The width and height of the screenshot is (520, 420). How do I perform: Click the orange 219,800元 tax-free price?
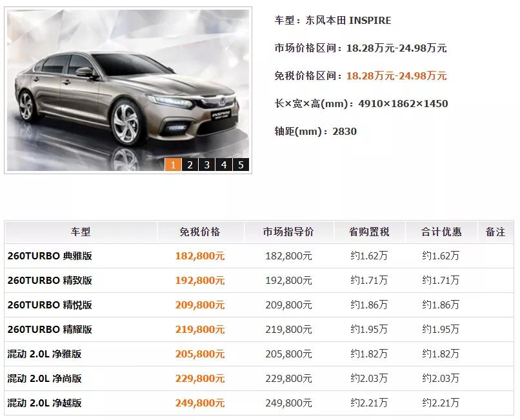click(x=200, y=330)
